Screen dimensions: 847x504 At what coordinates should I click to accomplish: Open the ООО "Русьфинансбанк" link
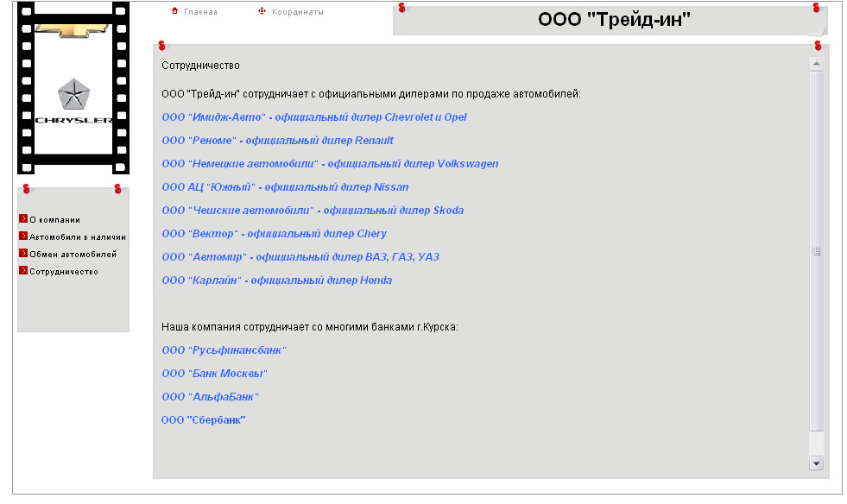click(224, 350)
